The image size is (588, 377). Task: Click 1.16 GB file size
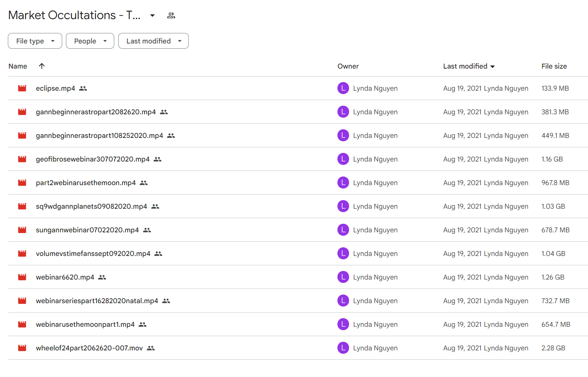coord(552,159)
